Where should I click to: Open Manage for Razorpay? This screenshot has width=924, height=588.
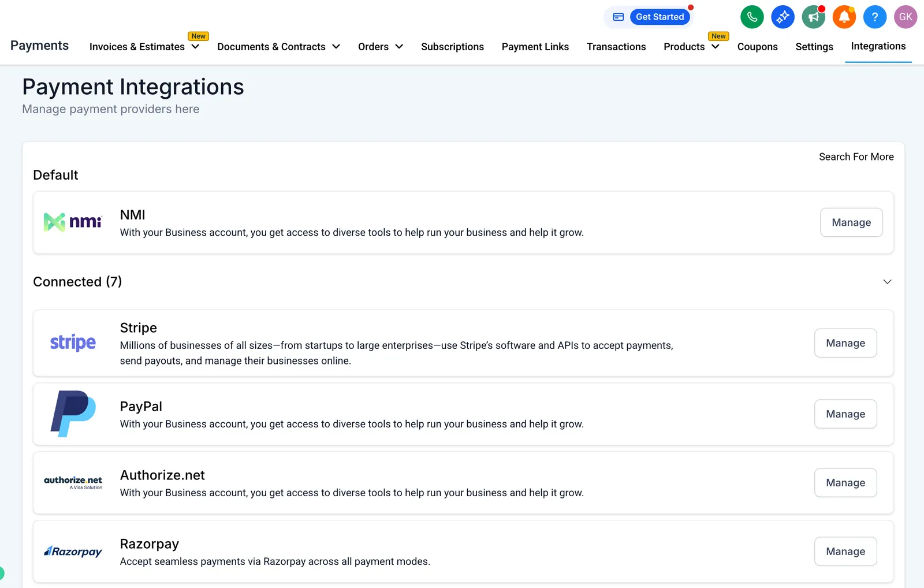pyautogui.click(x=845, y=552)
